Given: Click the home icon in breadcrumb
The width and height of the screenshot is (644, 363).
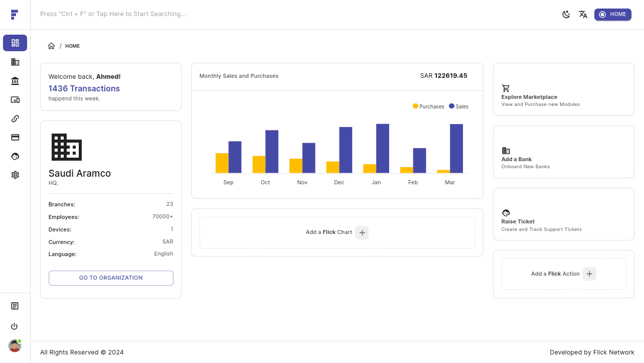Looking at the screenshot, I should pos(51,46).
